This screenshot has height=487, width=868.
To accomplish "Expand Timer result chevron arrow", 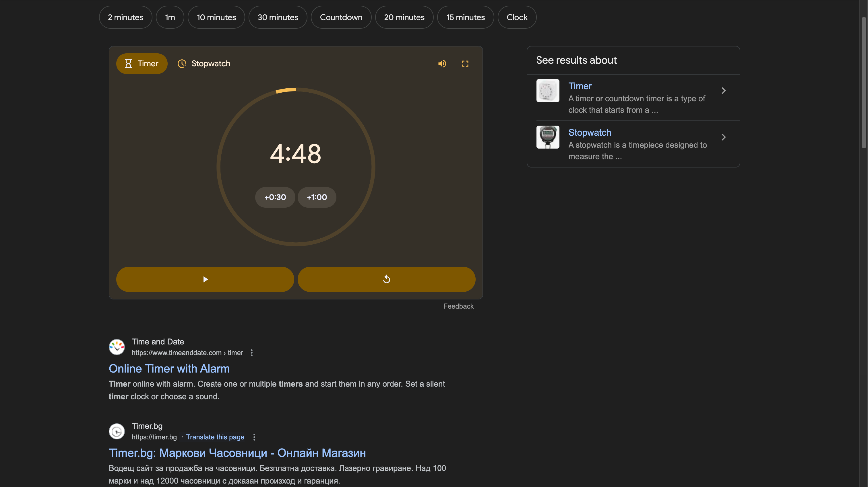I will 723,91.
